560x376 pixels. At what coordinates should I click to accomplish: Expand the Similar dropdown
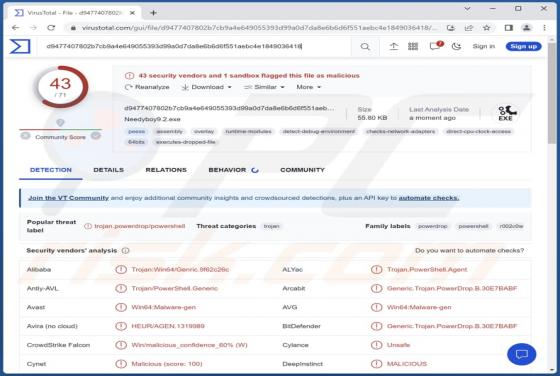[x=264, y=87]
